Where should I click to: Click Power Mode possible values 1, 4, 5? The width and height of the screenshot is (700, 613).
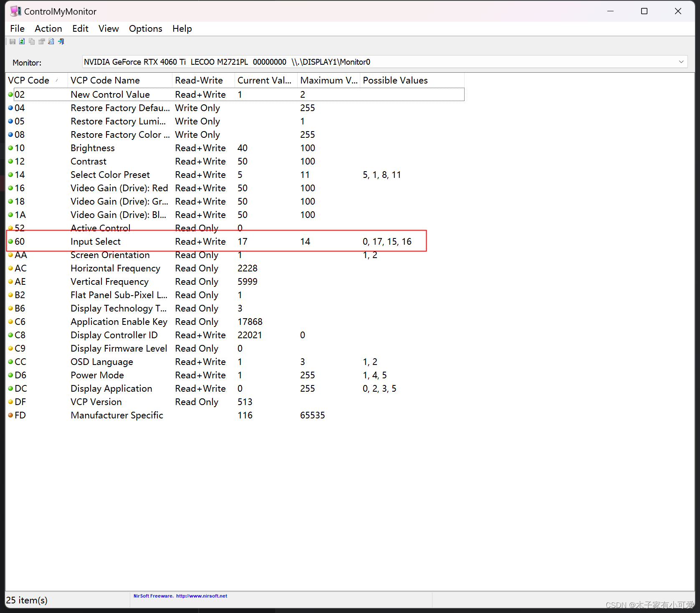[x=374, y=375]
